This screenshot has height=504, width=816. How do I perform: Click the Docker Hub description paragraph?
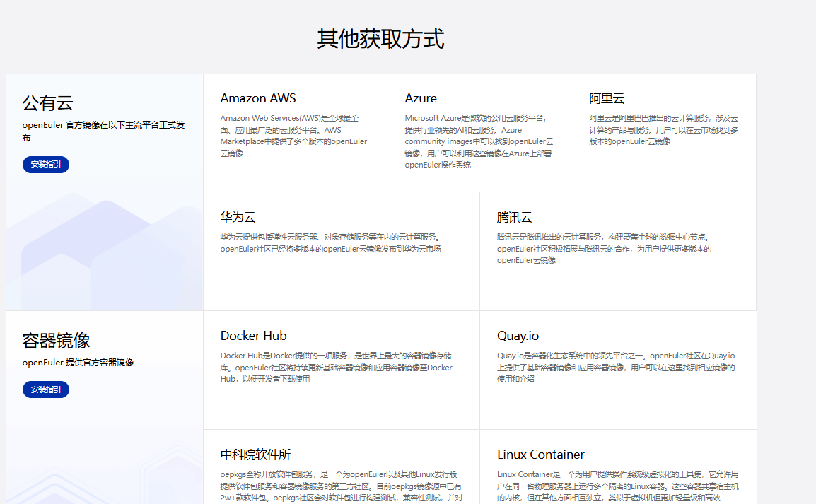[x=336, y=367]
